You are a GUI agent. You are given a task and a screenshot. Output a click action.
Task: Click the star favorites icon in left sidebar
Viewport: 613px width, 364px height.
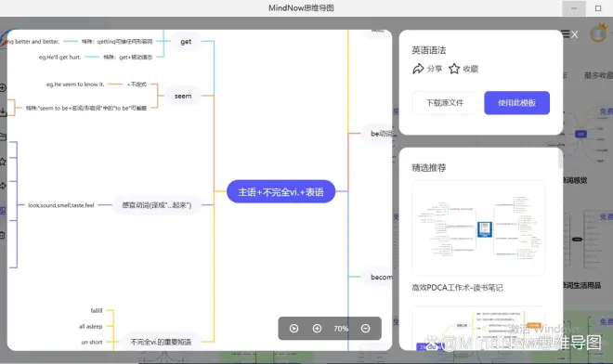3,162
